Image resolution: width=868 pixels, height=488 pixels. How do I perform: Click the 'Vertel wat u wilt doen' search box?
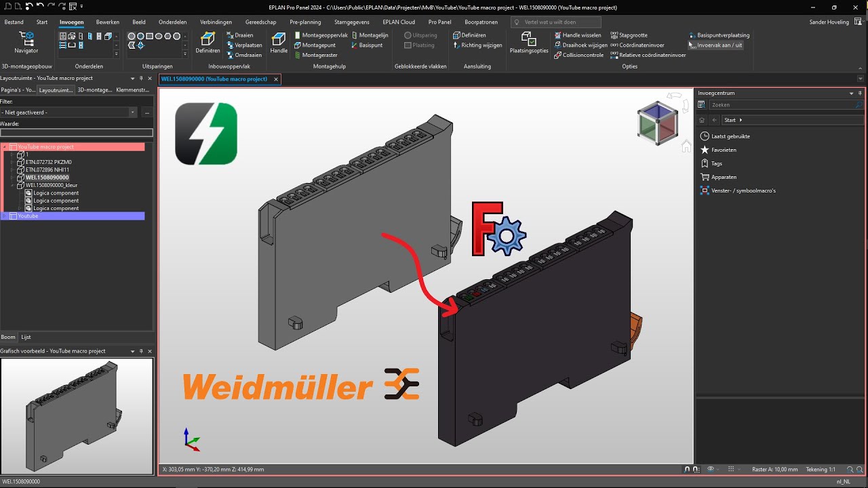tap(555, 22)
